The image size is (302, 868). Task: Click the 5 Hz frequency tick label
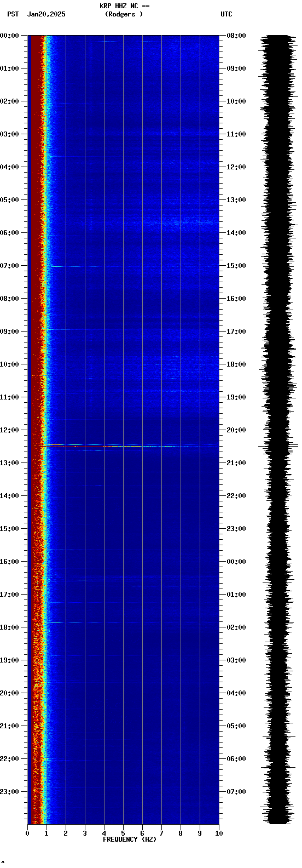coord(123,833)
